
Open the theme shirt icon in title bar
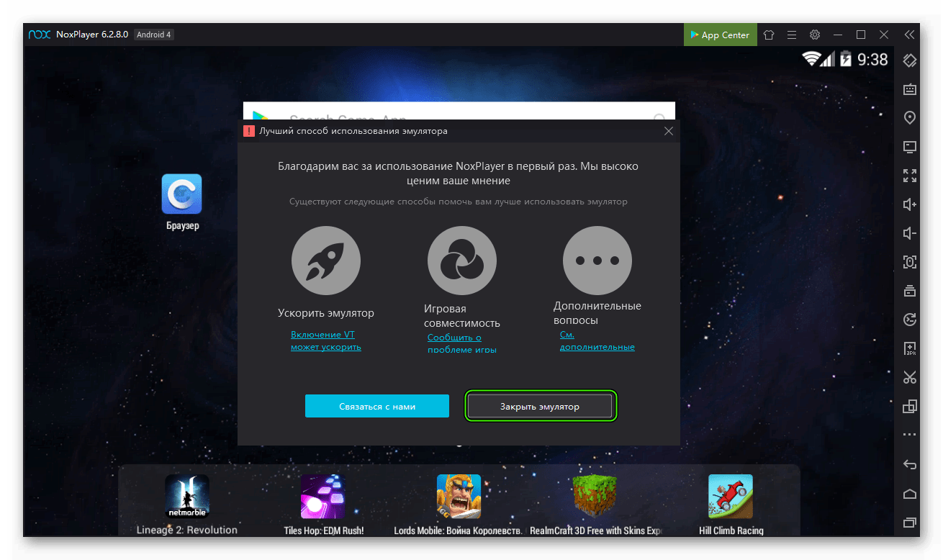click(x=769, y=35)
